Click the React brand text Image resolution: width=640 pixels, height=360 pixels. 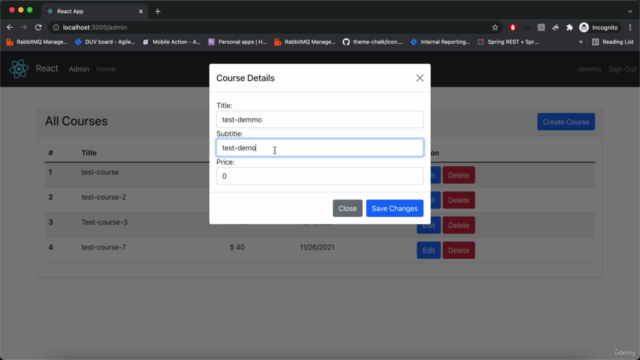[x=47, y=68]
